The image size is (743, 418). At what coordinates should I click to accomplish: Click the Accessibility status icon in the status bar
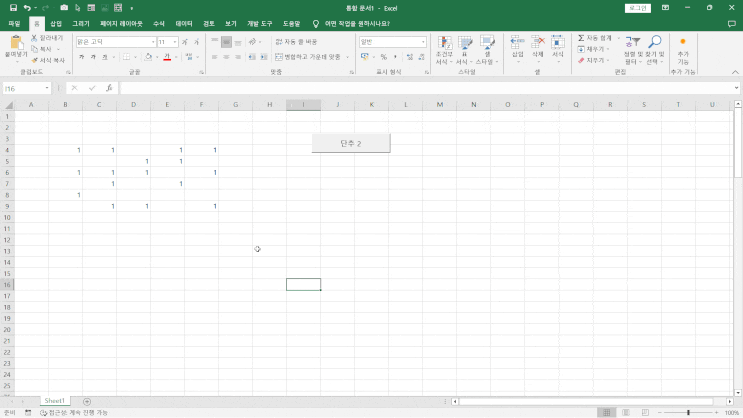click(x=44, y=413)
